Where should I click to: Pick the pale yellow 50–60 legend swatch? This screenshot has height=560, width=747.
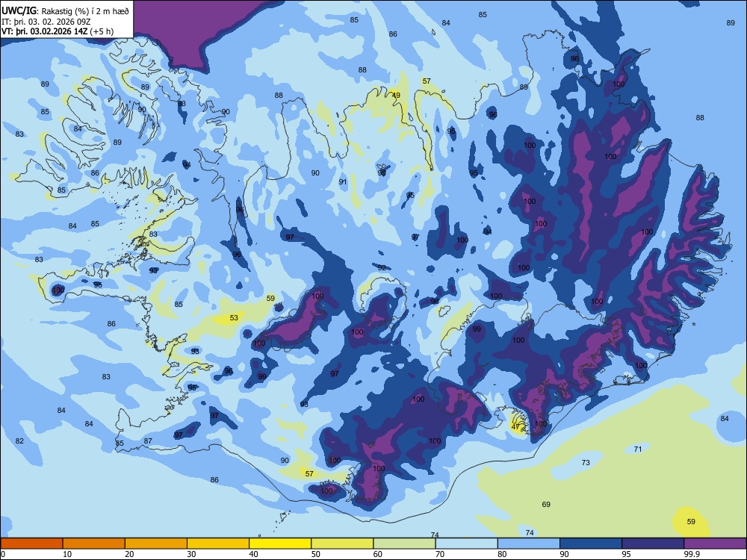pyautogui.click(x=342, y=544)
